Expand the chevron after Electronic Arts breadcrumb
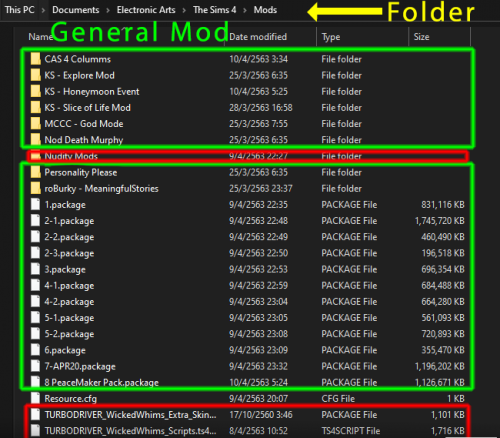 pyautogui.click(x=184, y=10)
